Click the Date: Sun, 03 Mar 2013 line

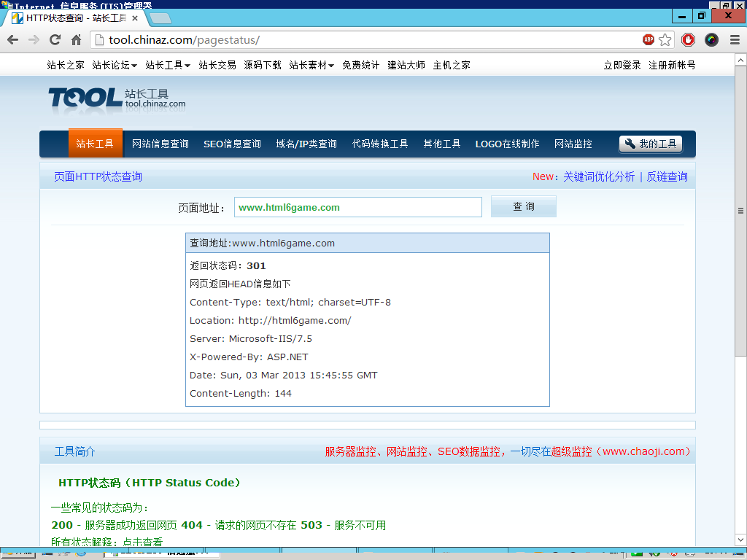[284, 376]
